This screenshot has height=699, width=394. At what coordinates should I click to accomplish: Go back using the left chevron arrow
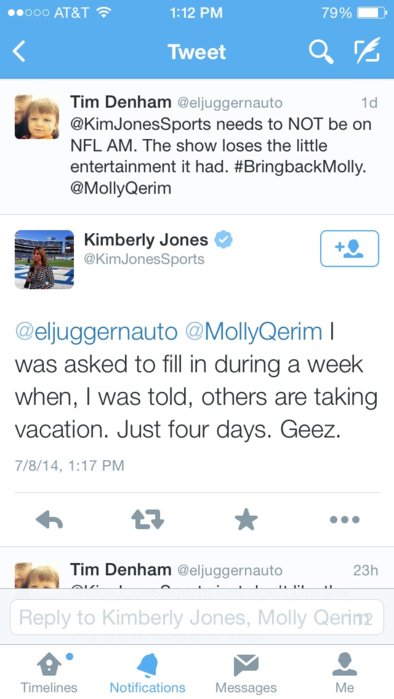(19, 52)
